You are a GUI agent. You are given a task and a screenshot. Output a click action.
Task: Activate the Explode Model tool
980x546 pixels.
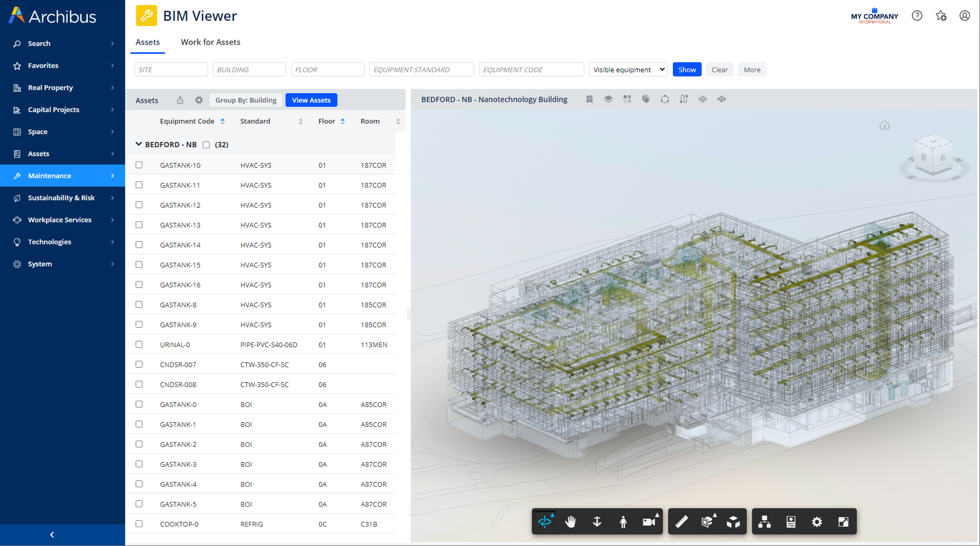(x=733, y=521)
